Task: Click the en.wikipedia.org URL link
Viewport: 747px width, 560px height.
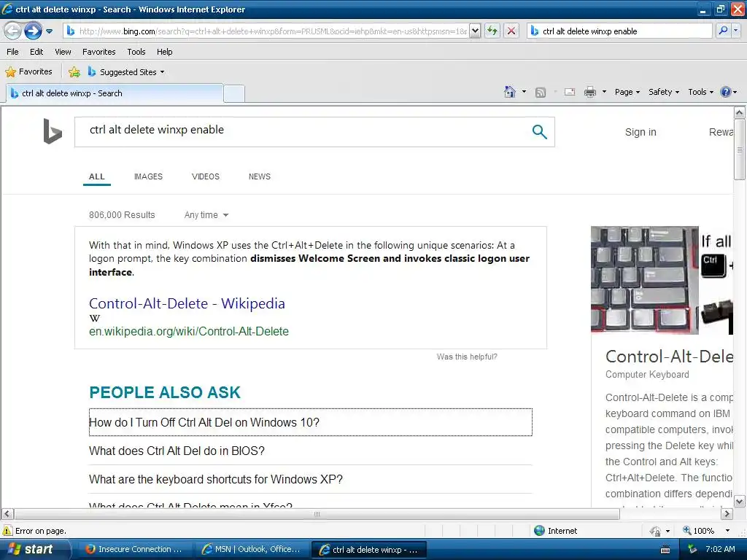Action: coord(189,332)
